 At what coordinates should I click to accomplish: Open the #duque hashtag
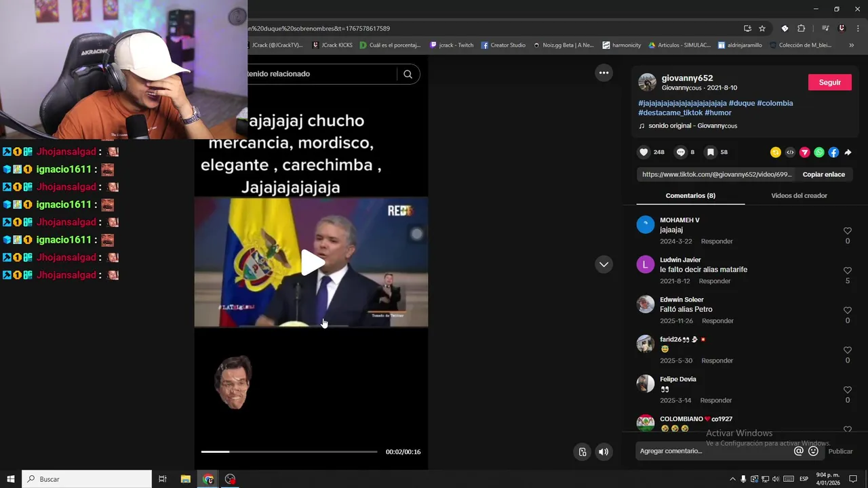[742, 103]
